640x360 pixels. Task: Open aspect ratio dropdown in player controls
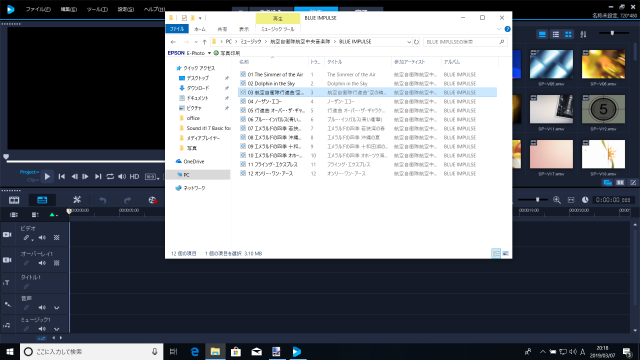(x=152, y=177)
